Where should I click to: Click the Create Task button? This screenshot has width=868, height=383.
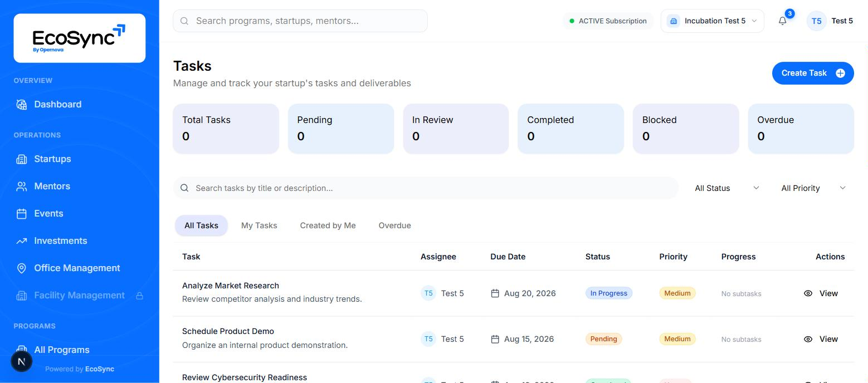click(x=813, y=73)
